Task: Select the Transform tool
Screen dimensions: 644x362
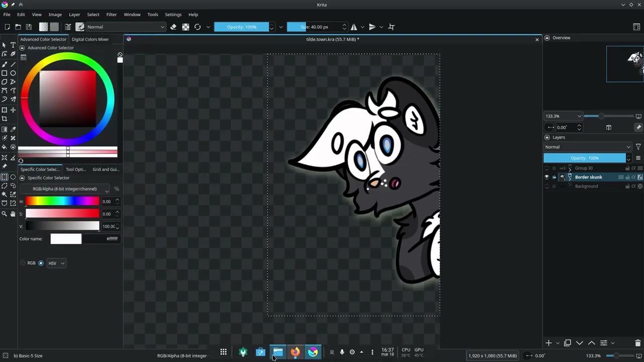Action: tap(5, 110)
